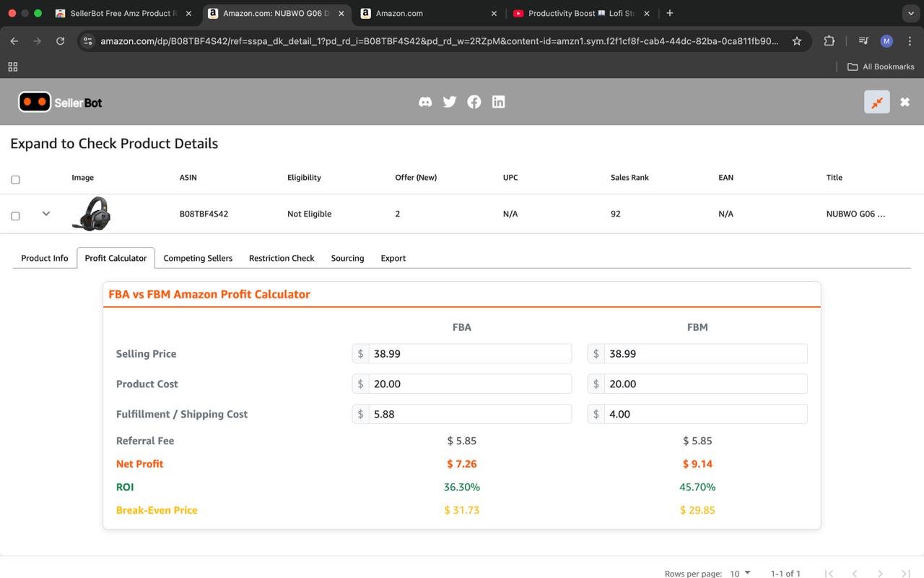Close the Productivity Boost Lofi tab
924x578 pixels.
point(647,13)
